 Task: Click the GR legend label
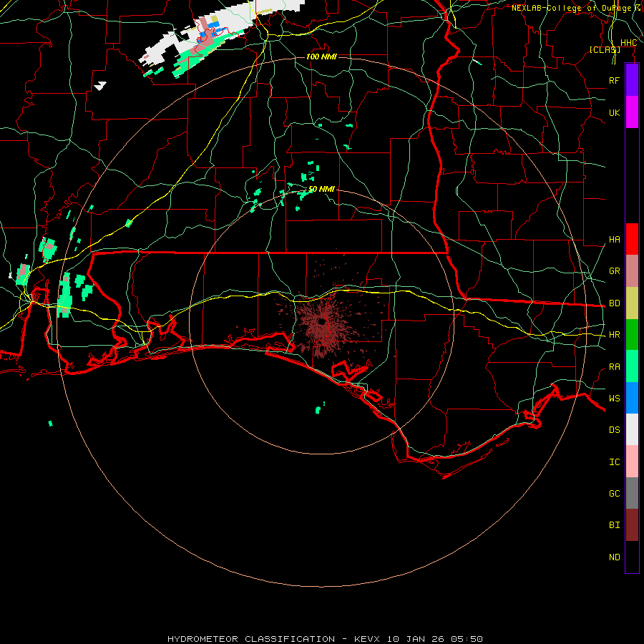(614, 271)
